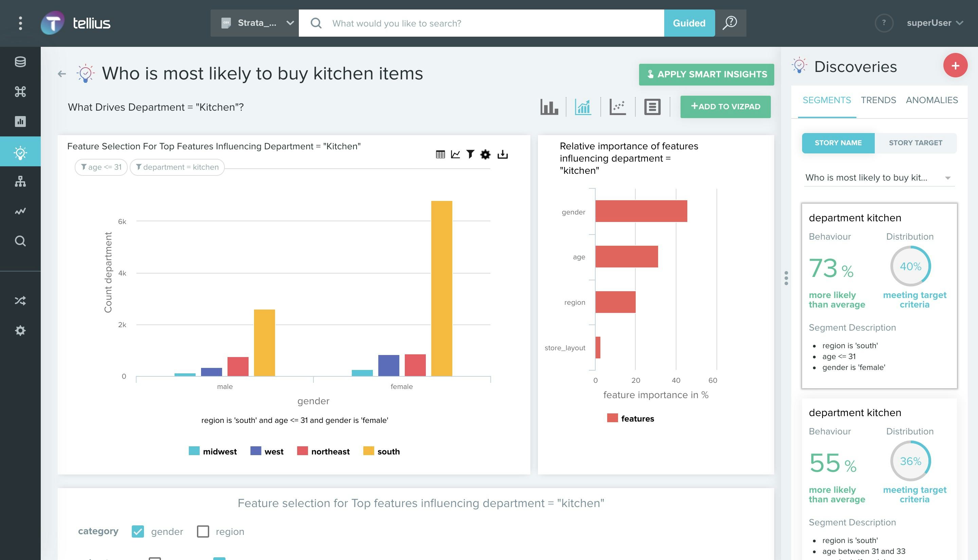Click the ADD TO VIZPAD button
The image size is (978, 560).
click(726, 107)
